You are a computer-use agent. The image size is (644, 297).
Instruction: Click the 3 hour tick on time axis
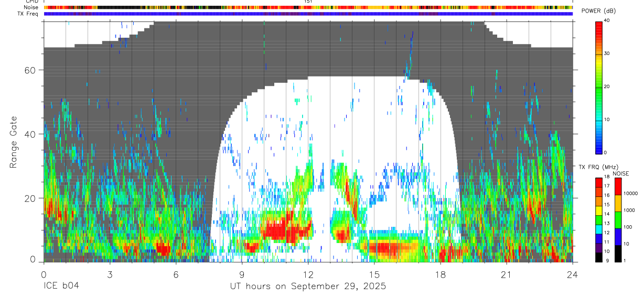[x=110, y=274]
